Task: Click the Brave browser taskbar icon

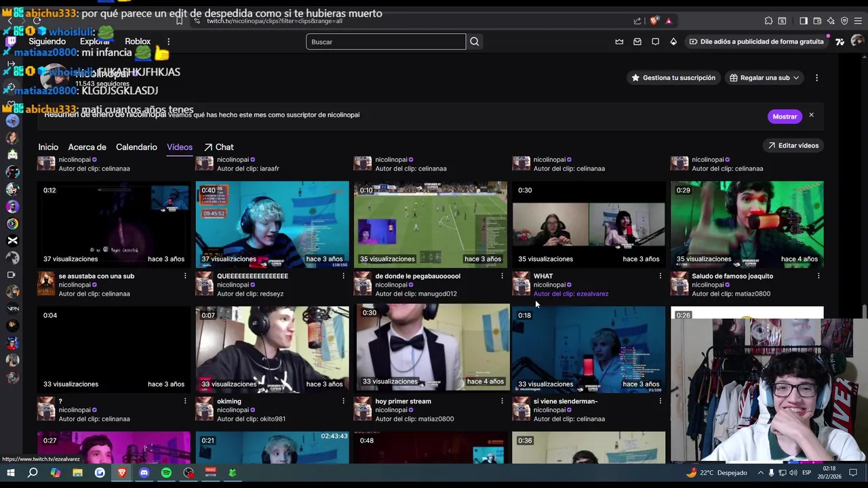Action: click(121, 472)
